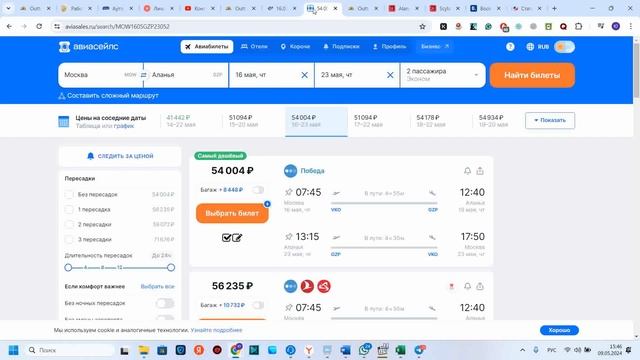Open Chrome's three-dot menu

631,27
